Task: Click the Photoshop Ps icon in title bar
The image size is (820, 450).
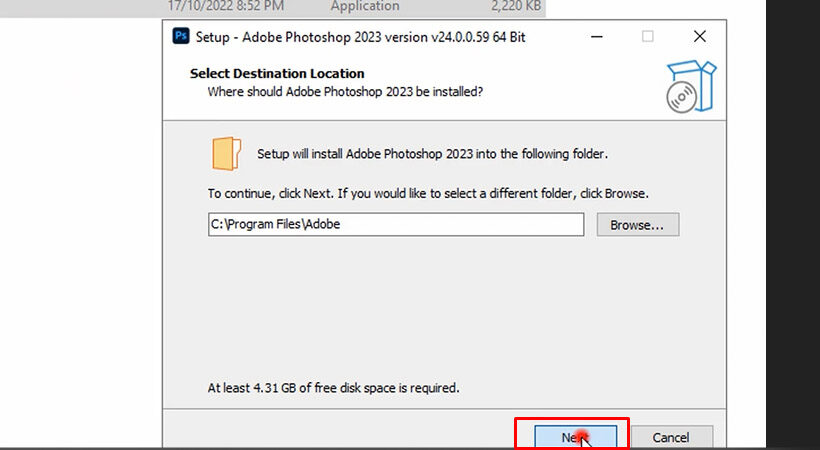Action: click(x=181, y=36)
